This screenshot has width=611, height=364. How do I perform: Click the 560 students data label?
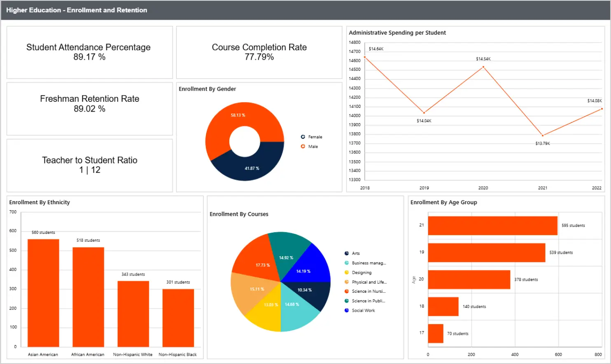click(x=43, y=233)
